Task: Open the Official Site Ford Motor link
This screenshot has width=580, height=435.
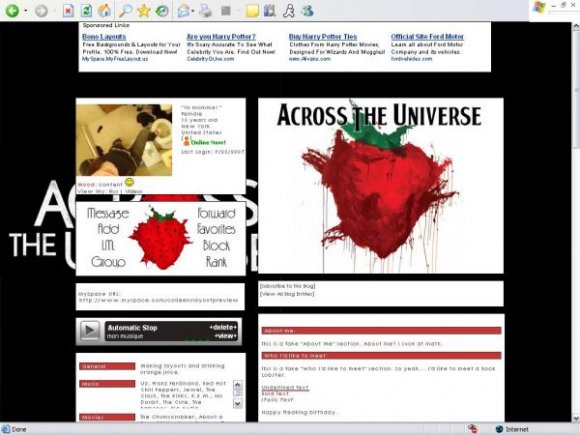Action: pos(427,37)
